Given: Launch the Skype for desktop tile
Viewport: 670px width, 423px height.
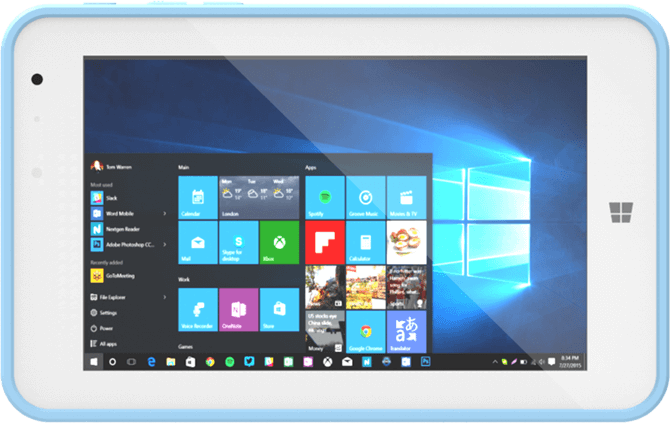Looking at the screenshot, I should click(x=238, y=242).
